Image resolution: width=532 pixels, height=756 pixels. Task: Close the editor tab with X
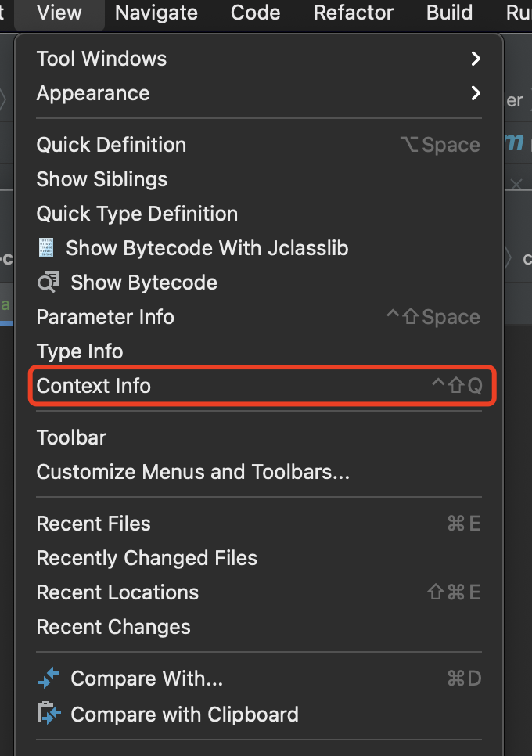pyautogui.click(x=516, y=184)
